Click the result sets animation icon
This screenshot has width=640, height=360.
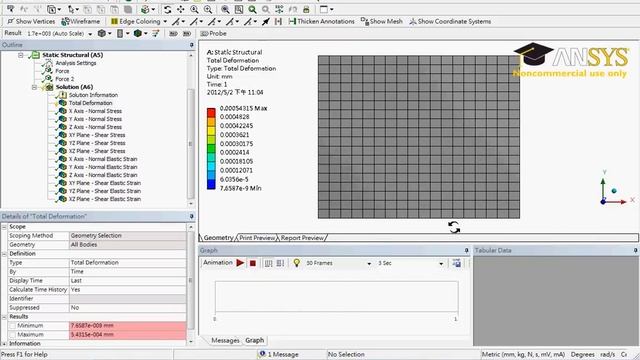coord(280,263)
